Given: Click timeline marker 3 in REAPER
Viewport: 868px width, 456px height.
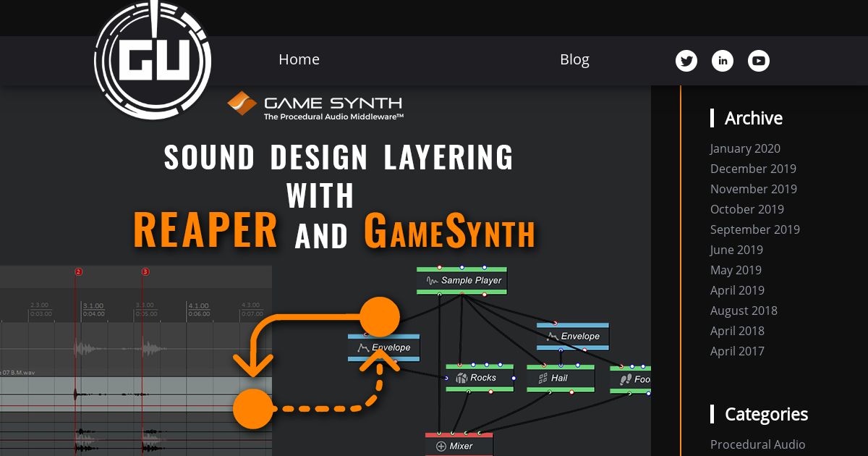Looking at the screenshot, I should click(x=145, y=272).
